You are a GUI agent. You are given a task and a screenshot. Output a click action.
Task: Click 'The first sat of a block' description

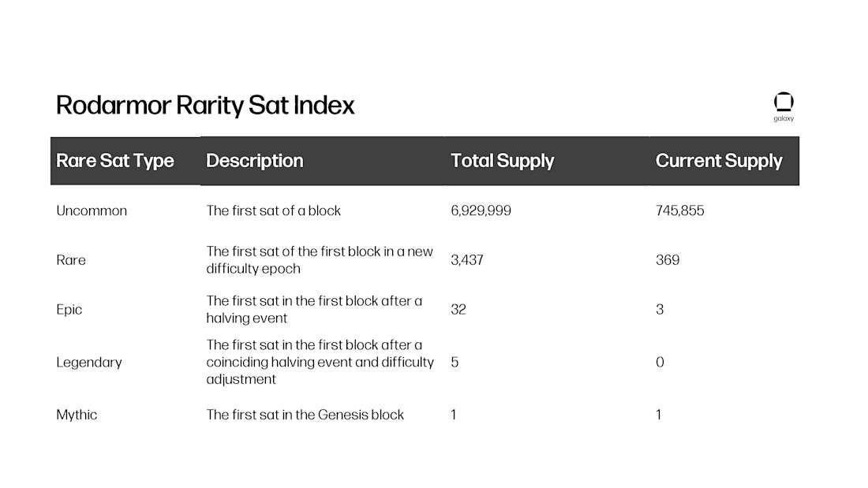click(x=274, y=210)
